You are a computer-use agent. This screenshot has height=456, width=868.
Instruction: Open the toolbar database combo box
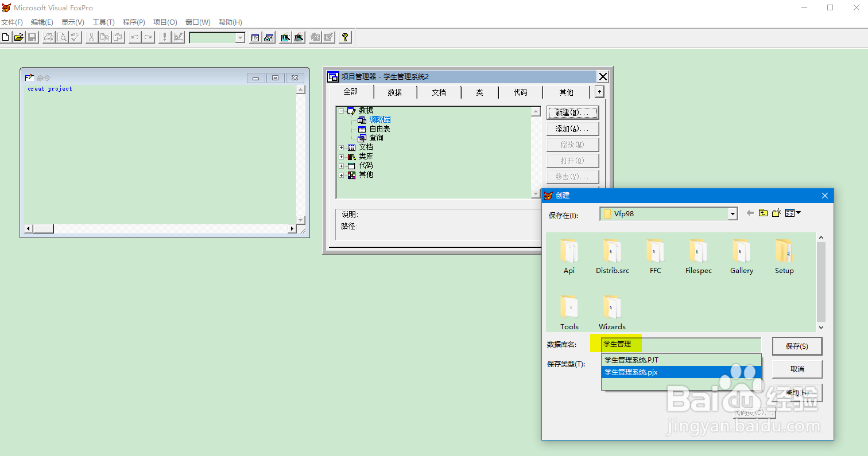tap(240, 38)
